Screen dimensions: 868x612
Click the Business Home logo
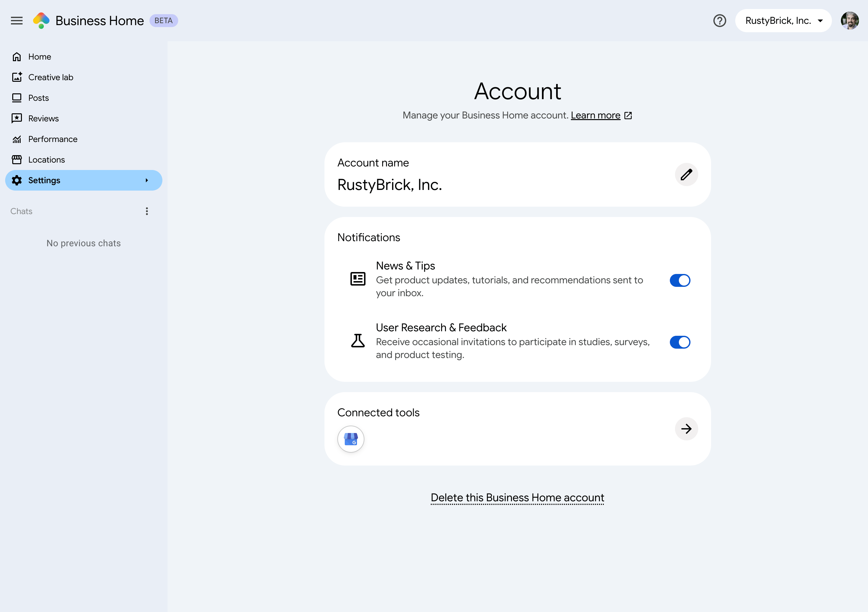(41, 20)
